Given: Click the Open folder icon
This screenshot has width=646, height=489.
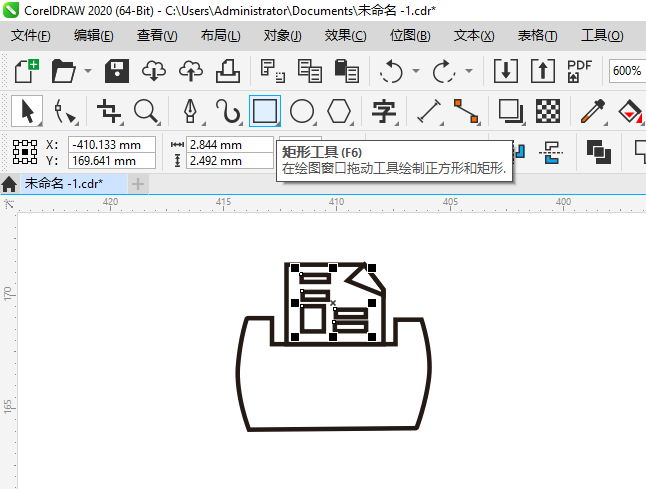Looking at the screenshot, I should (x=63, y=71).
